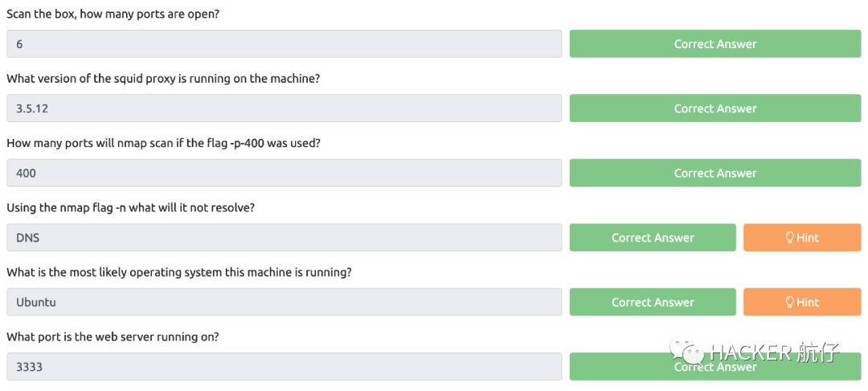Click Correct Answer next to the Ubuntu field
Screen dimensions: 868x391
coord(652,302)
